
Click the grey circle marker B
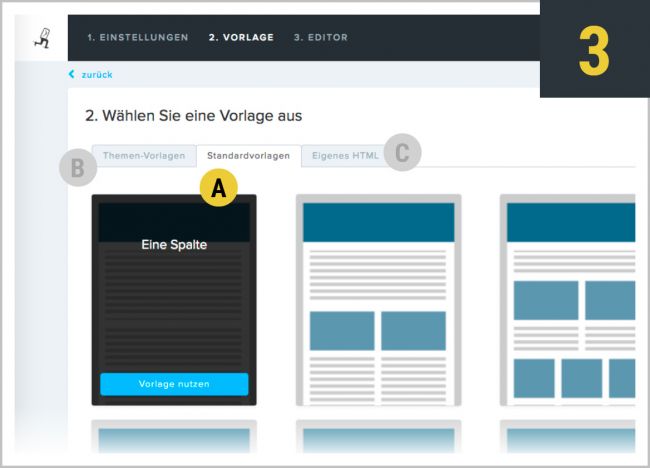pos(77,167)
